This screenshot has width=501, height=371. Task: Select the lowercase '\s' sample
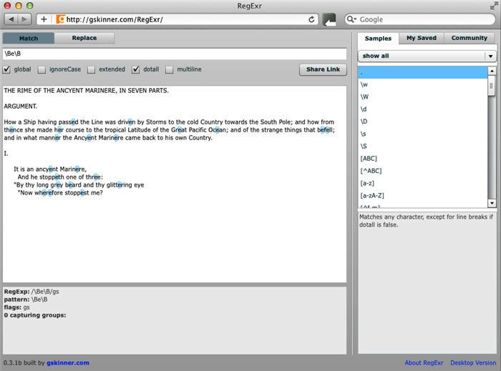pyautogui.click(x=423, y=134)
